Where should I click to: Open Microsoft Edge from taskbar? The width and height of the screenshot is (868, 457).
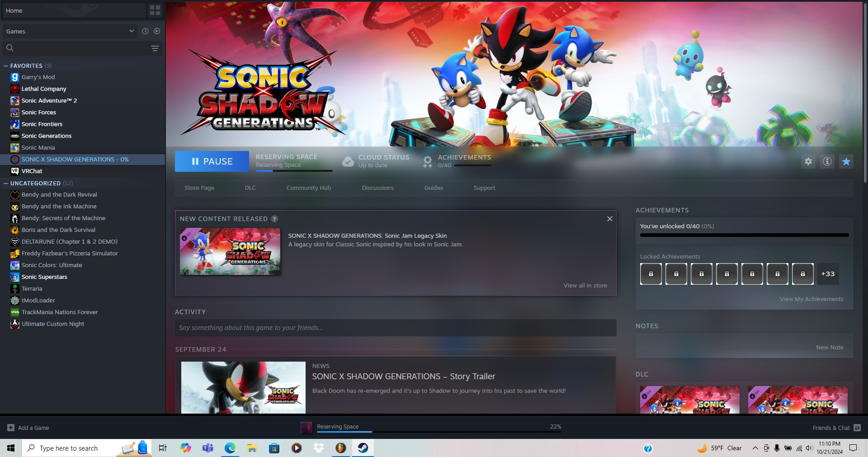pyautogui.click(x=230, y=448)
